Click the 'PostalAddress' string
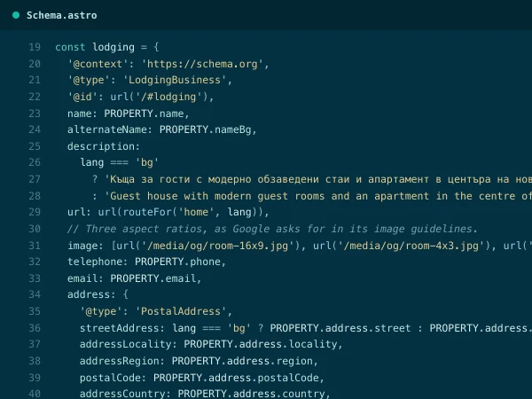532x399 pixels. pyautogui.click(x=181, y=311)
